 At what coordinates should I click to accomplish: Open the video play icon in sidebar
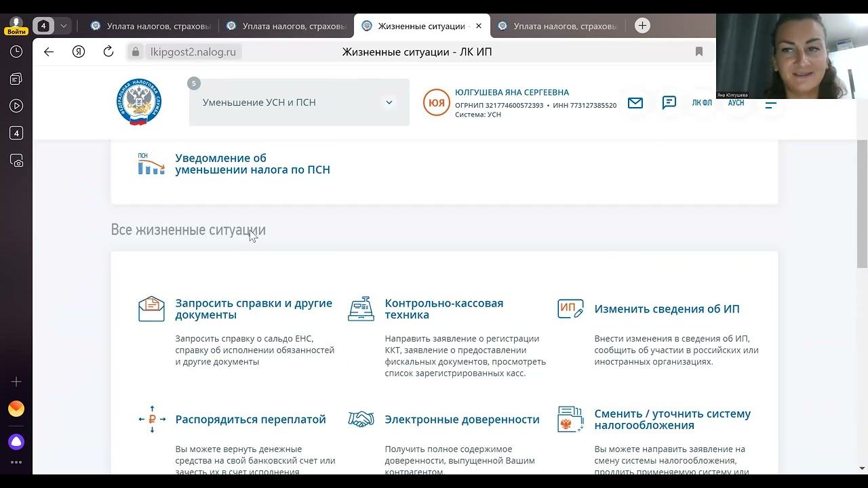click(16, 106)
